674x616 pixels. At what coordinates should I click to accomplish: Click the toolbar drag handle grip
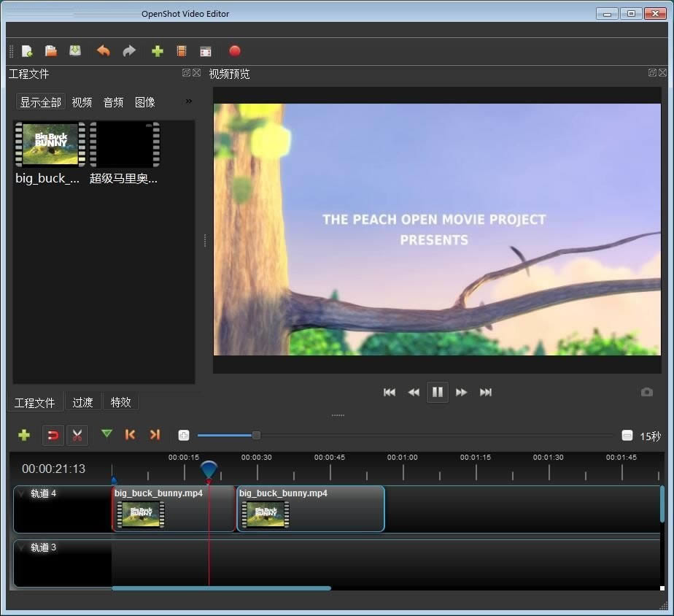[x=12, y=51]
